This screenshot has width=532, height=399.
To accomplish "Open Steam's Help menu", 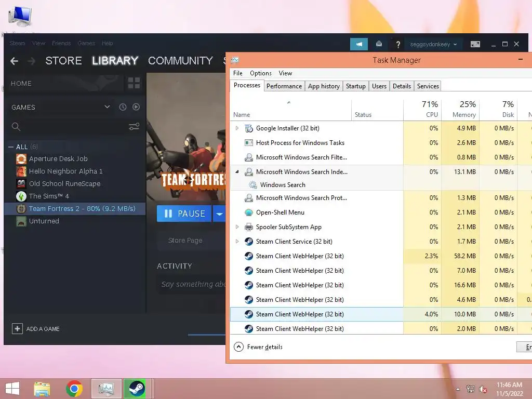I will [107, 44].
